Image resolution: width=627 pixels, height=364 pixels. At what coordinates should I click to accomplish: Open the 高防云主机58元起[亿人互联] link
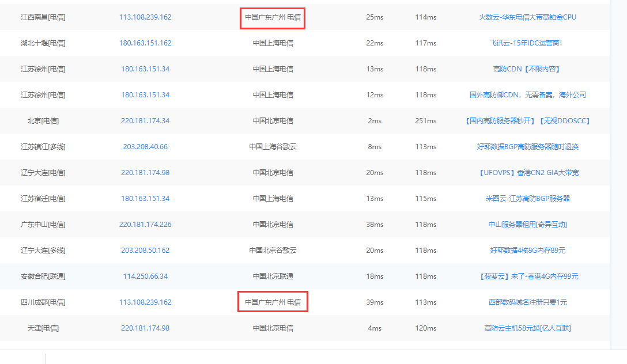(527, 328)
